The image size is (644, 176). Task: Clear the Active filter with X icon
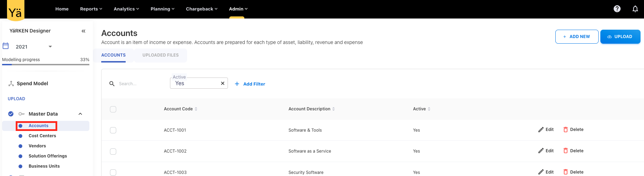click(x=222, y=83)
